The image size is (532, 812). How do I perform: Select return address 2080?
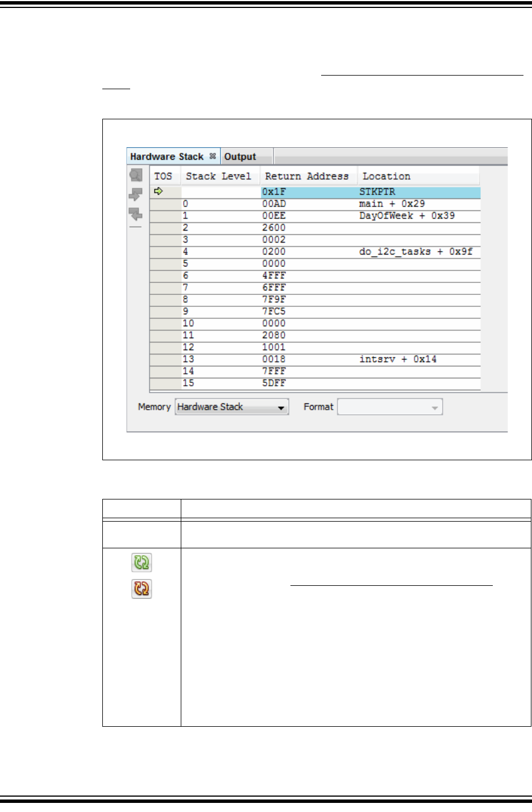tap(274, 335)
